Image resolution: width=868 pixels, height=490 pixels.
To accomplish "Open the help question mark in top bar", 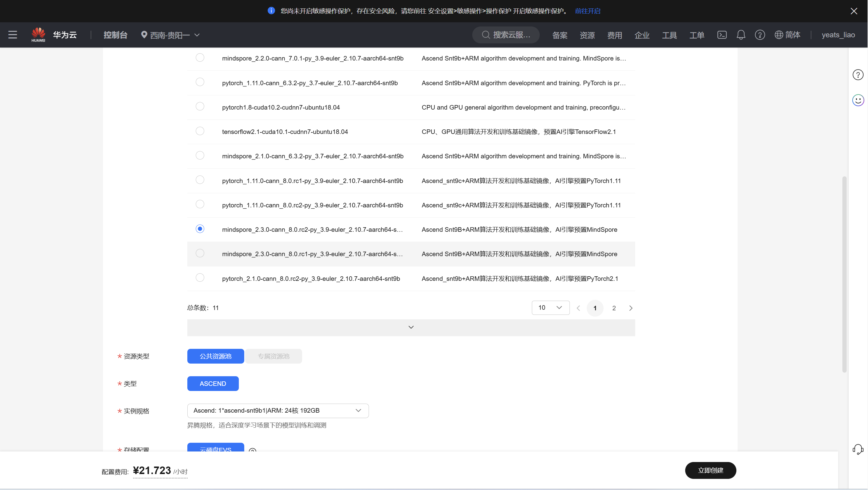I will pos(760,35).
